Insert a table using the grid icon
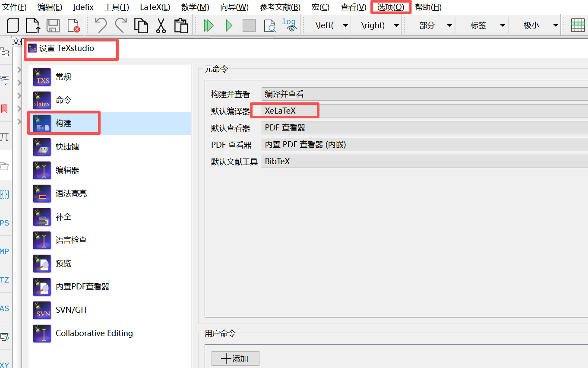 (578, 25)
